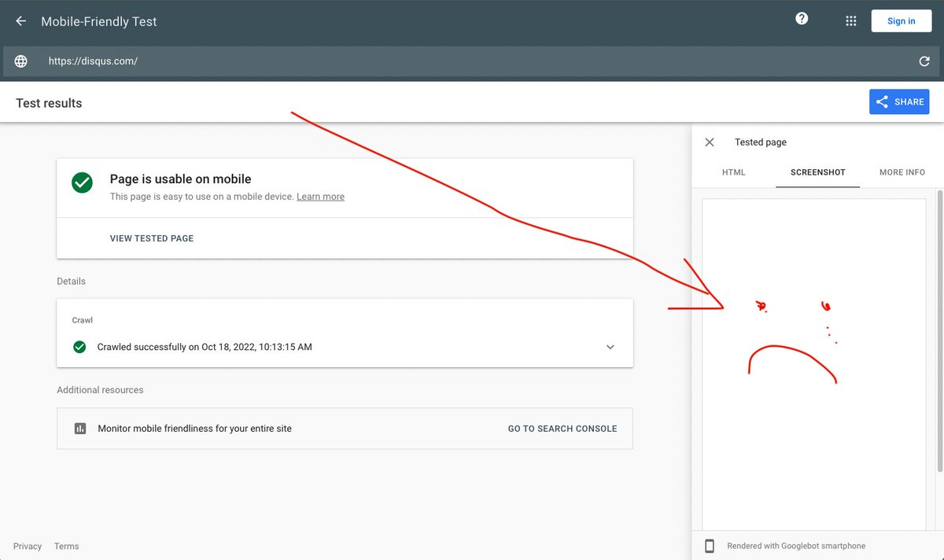Open the Google apps grid
This screenshot has height=560, width=944.
(x=850, y=21)
